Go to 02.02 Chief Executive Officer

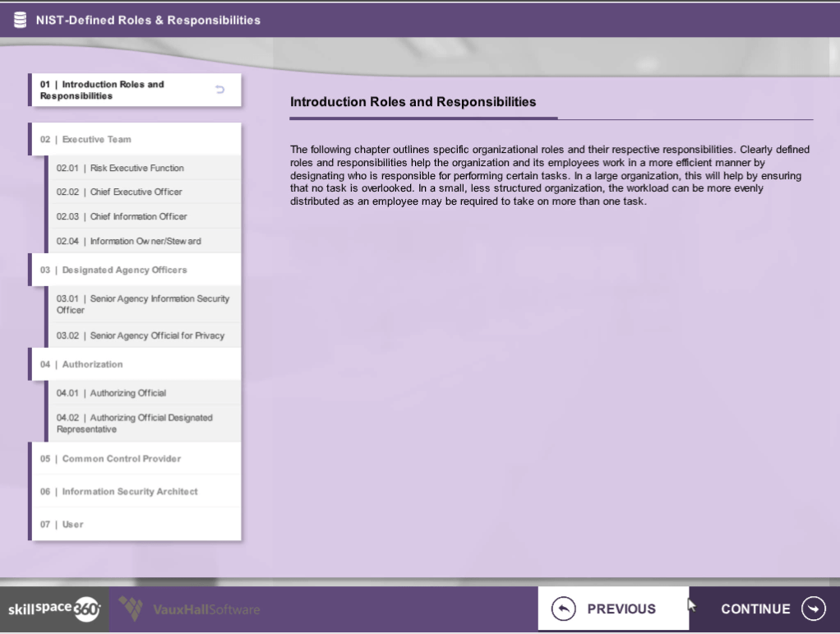(x=119, y=192)
